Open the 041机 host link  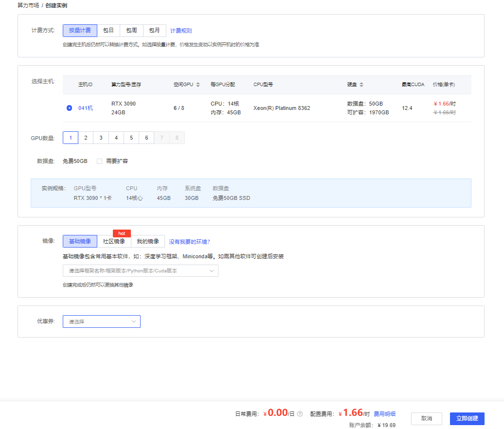(86, 108)
